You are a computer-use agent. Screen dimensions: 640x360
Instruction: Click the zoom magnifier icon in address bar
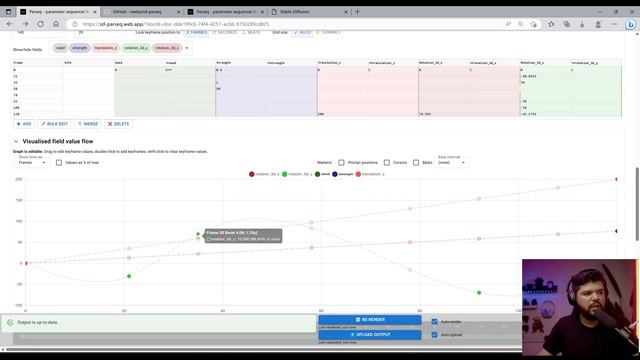pyautogui.click(x=521, y=24)
